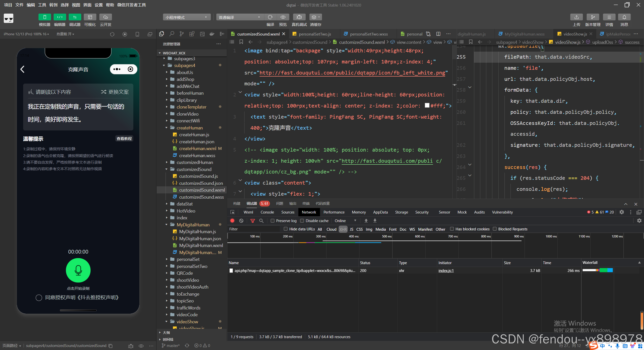Click the index.js:1 initiator link
This screenshot has height=350, width=644.
click(446, 270)
